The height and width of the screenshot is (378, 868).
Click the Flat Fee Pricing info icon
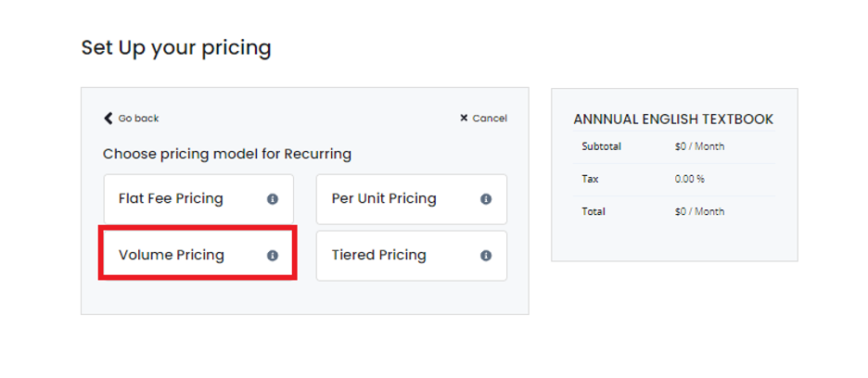(x=273, y=199)
